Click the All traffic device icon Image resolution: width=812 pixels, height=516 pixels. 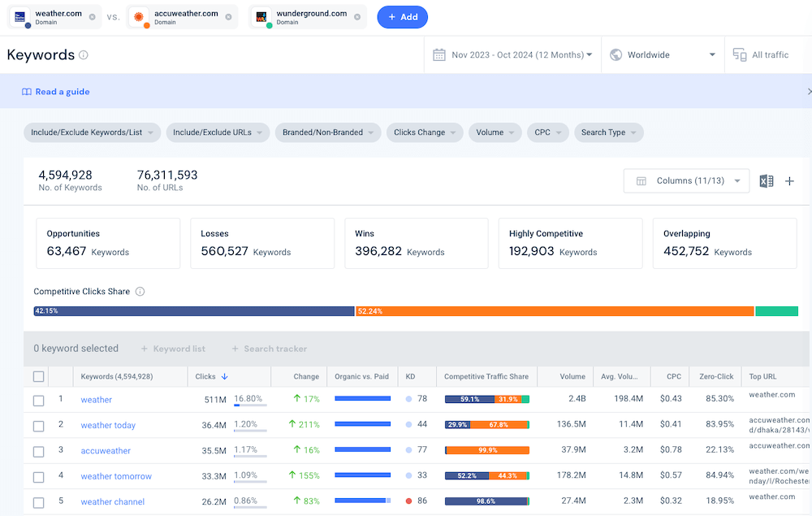739,55
